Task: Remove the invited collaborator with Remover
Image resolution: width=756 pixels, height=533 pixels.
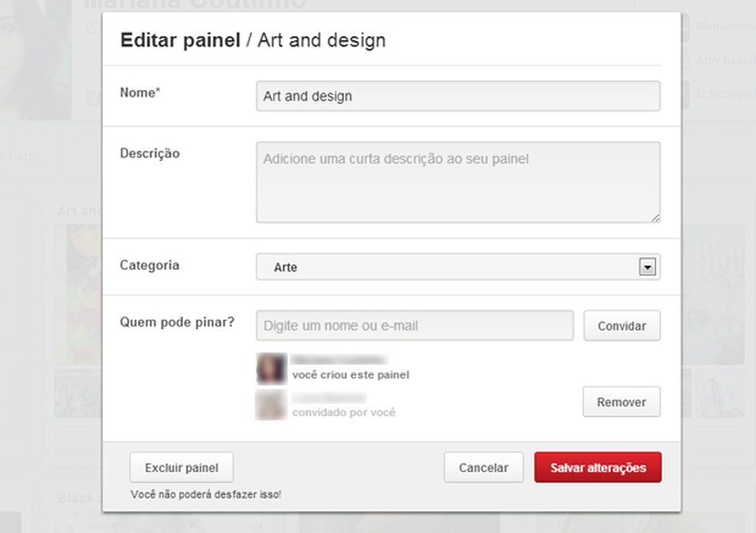Action: click(x=621, y=402)
